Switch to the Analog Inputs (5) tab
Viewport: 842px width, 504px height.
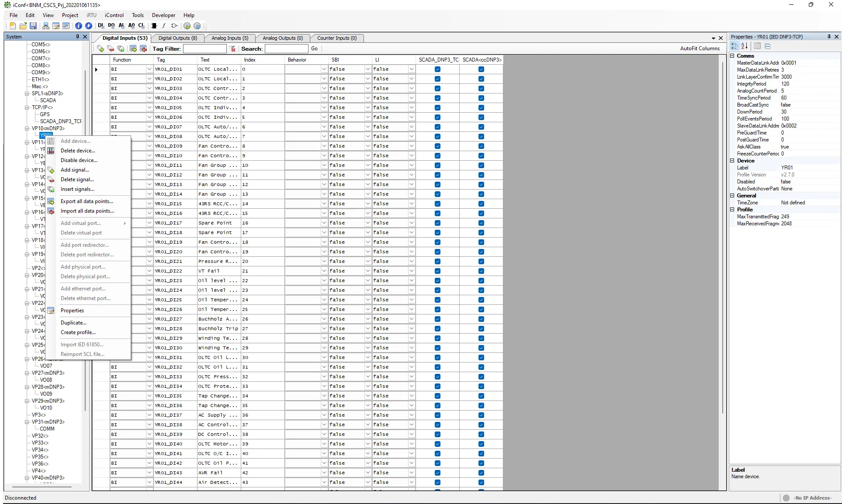pyautogui.click(x=230, y=38)
